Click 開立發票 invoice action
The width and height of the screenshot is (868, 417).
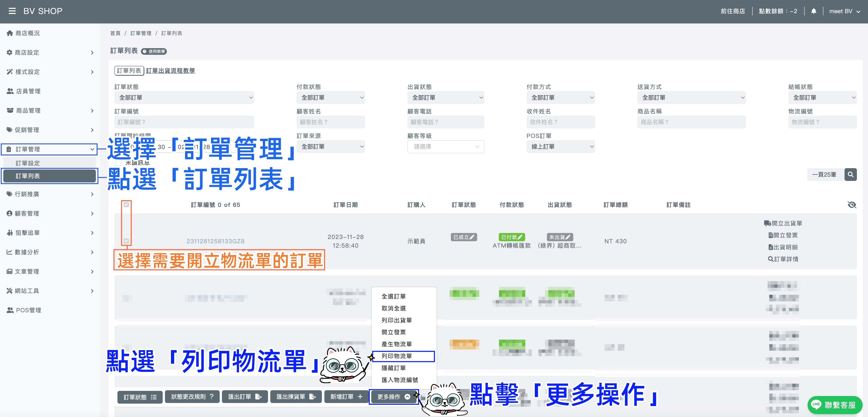tap(783, 235)
